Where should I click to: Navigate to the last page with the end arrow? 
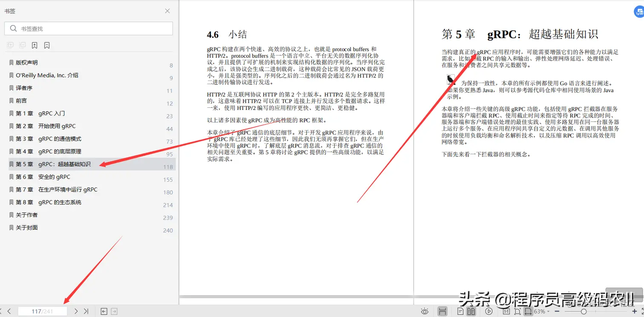click(86, 311)
